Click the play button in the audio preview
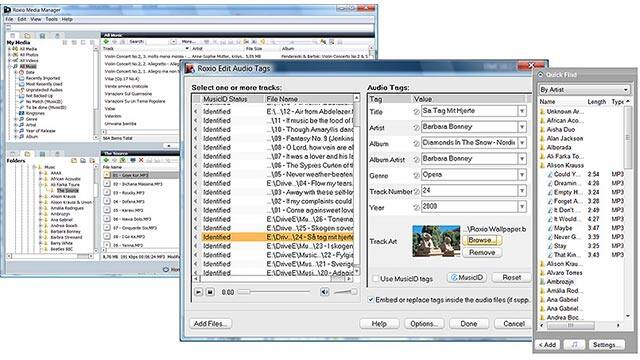Image resolution: width=640 pixels, height=360 pixels. click(198, 292)
